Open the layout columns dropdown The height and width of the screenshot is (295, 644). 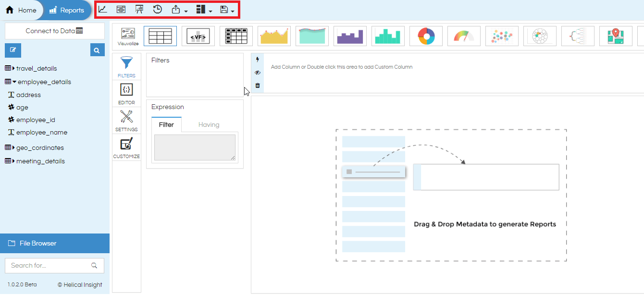[x=204, y=10]
